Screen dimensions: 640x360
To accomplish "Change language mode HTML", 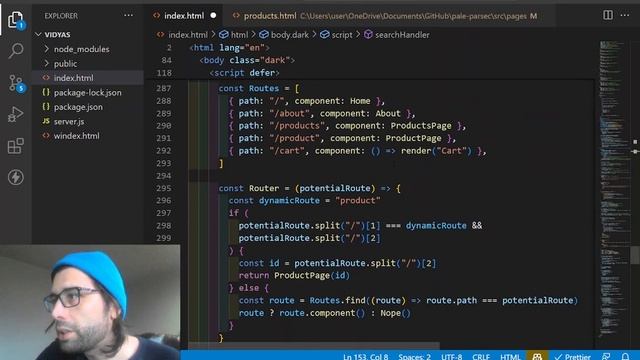I will [x=510, y=357].
